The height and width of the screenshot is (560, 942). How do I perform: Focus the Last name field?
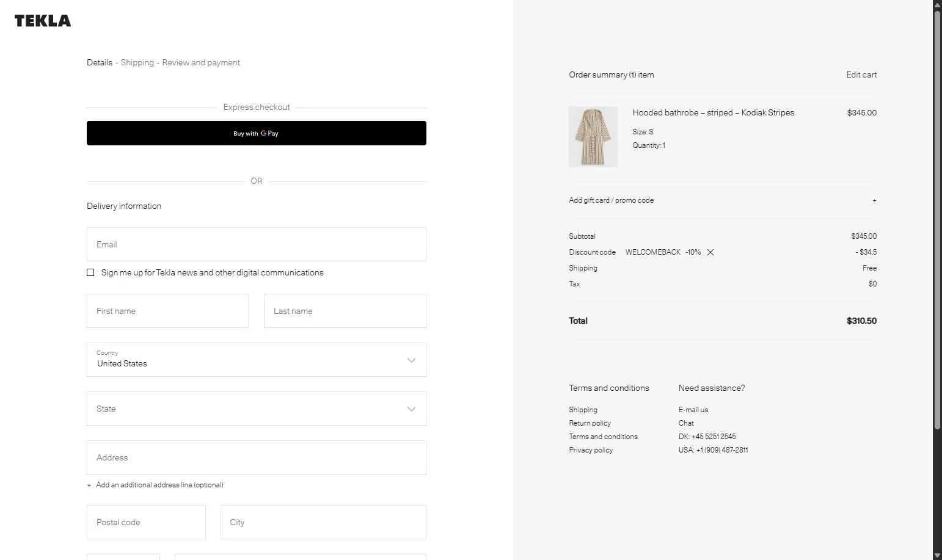click(345, 311)
